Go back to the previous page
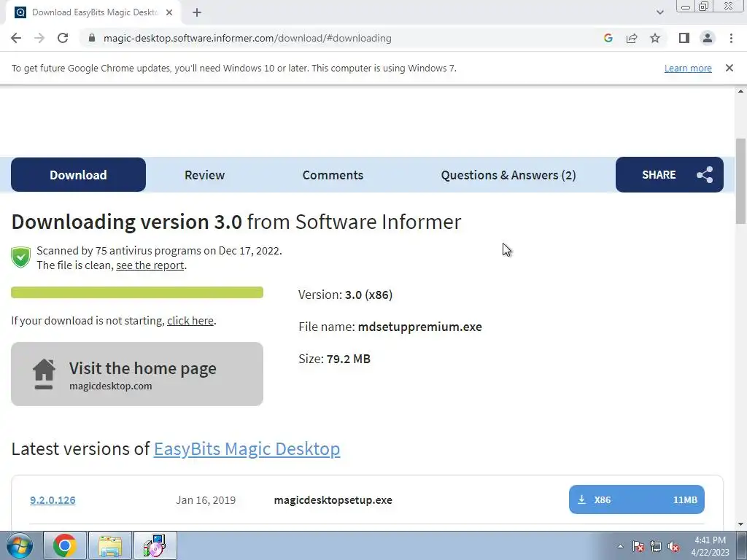The width and height of the screenshot is (747, 560). (16, 38)
